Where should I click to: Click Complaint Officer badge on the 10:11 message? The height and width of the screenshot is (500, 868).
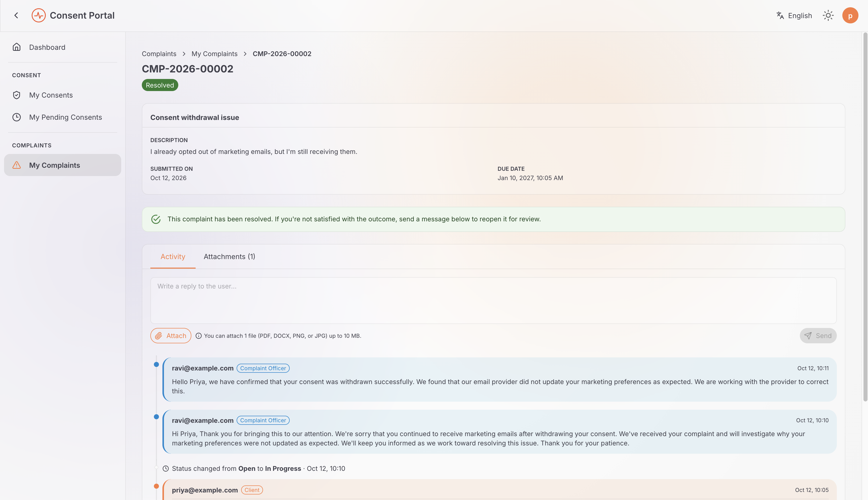click(263, 368)
